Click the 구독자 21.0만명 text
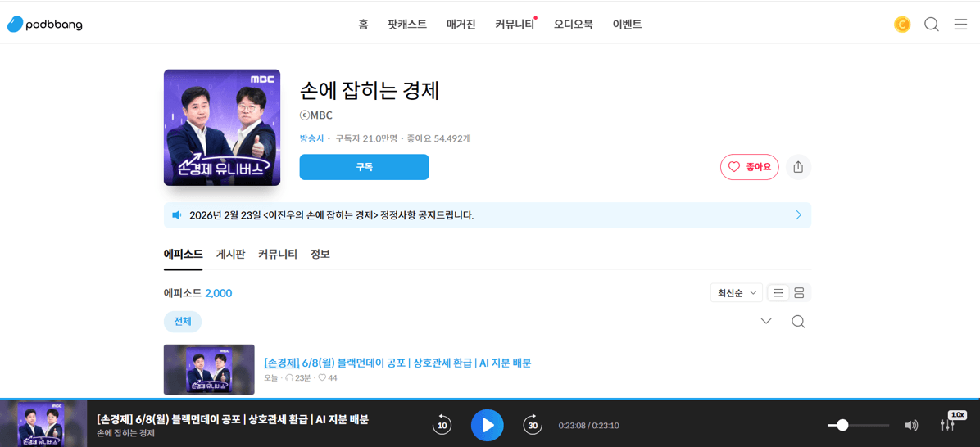 point(366,138)
